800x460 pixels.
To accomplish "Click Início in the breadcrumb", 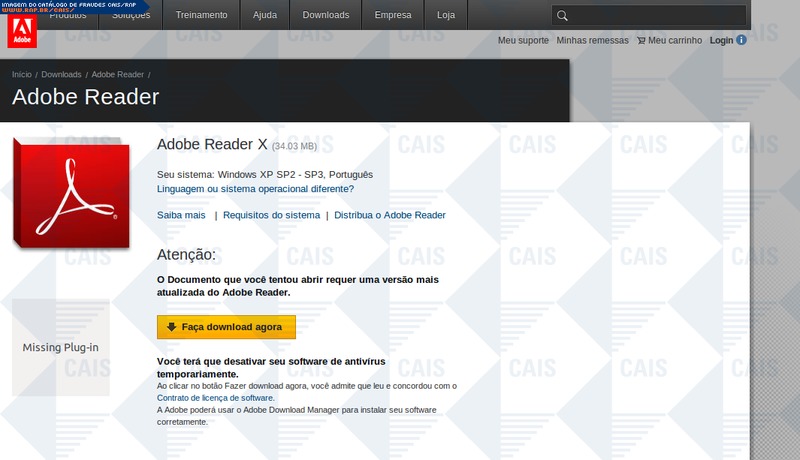I will tap(22, 74).
